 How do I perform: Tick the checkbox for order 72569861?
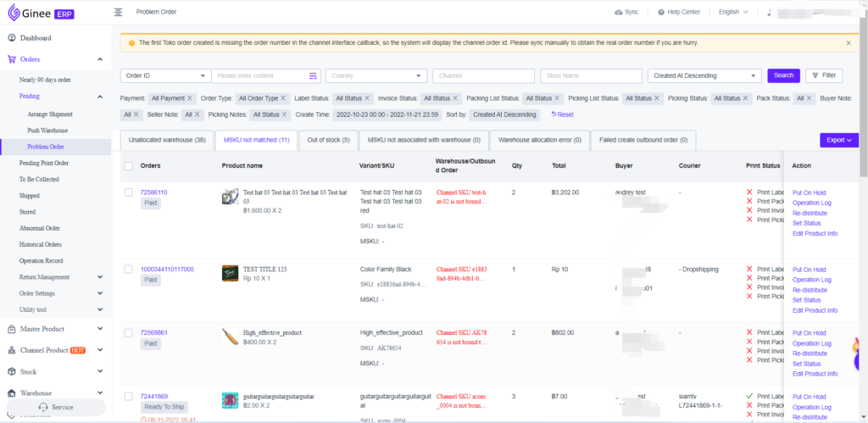[x=129, y=333]
